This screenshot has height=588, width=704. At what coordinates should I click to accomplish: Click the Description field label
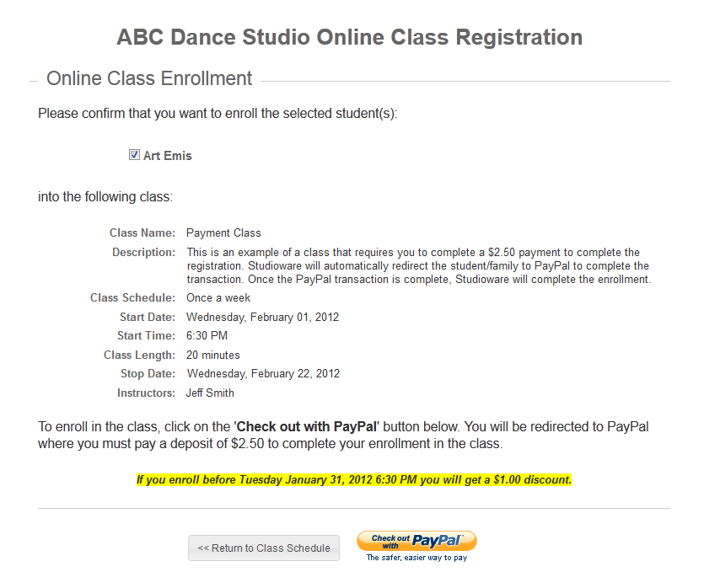[x=143, y=253]
